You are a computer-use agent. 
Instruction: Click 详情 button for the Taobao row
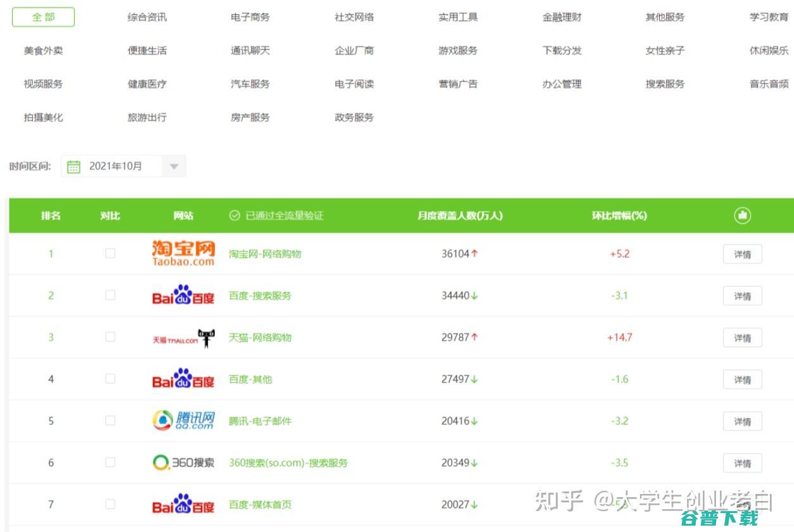(741, 253)
